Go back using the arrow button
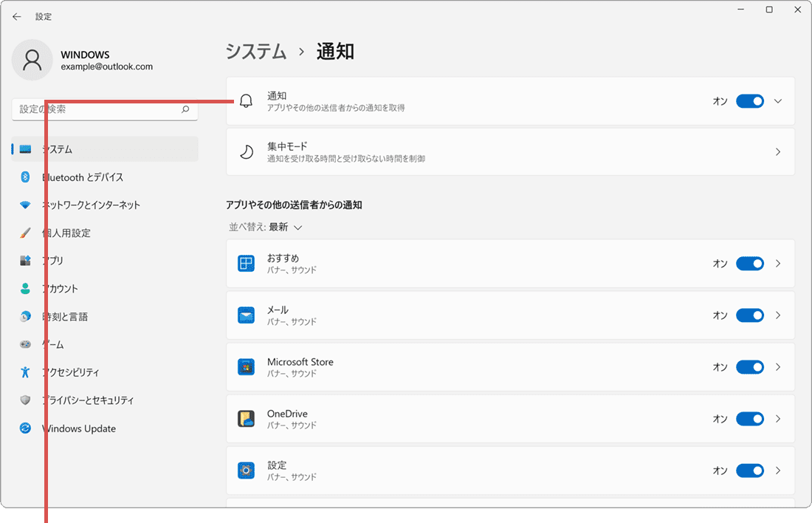 point(16,16)
